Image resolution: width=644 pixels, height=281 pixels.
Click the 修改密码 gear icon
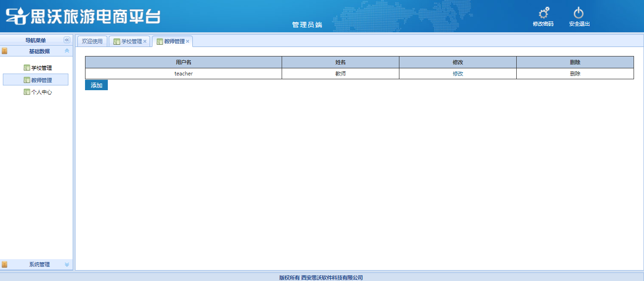[543, 13]
